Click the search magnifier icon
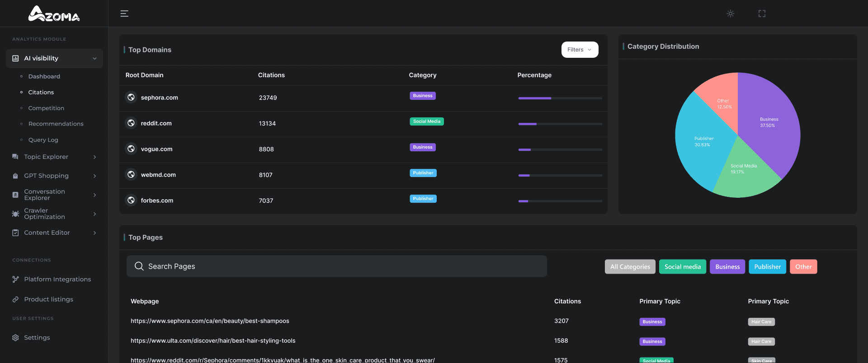Image resolution: width=868 pixels, height=363 pixels. (x=139, y=266)
